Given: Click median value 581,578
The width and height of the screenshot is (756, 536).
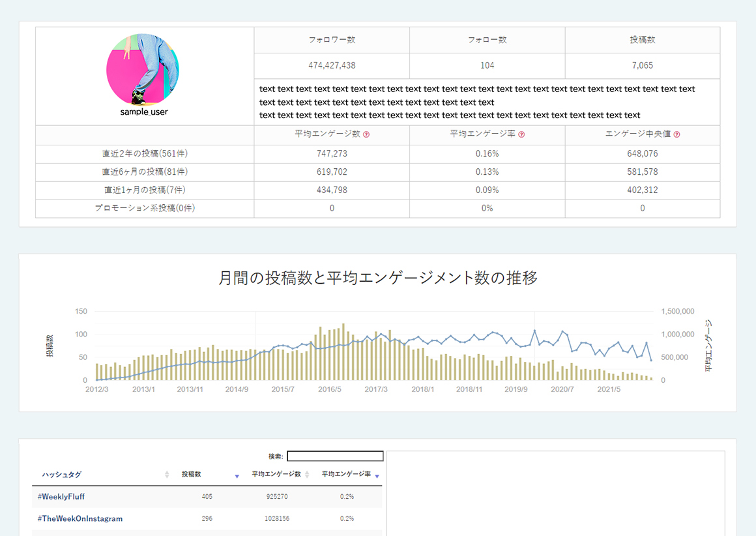Looking at the screenshot, I should (x=642, y=172).
